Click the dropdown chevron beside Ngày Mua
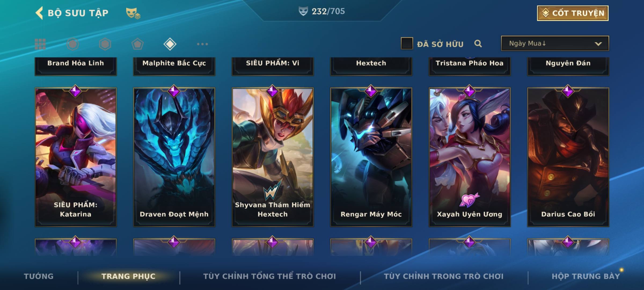The image size is (644, 290). [x=598, y=44]
